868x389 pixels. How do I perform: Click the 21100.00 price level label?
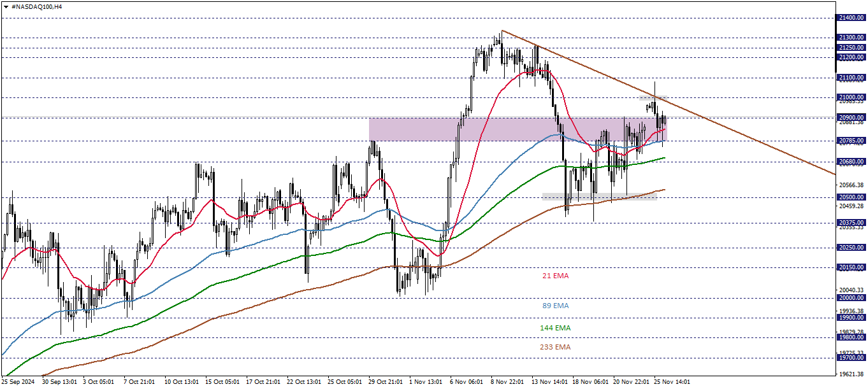click(851, 78)
